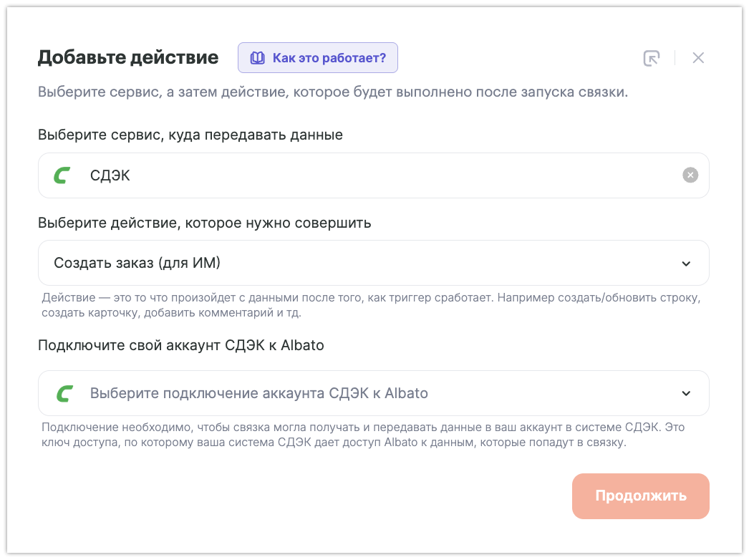This screenshot has width=749, height=560.
Task: Expand the account connection chevron arrow
Action: click(686, 393)
